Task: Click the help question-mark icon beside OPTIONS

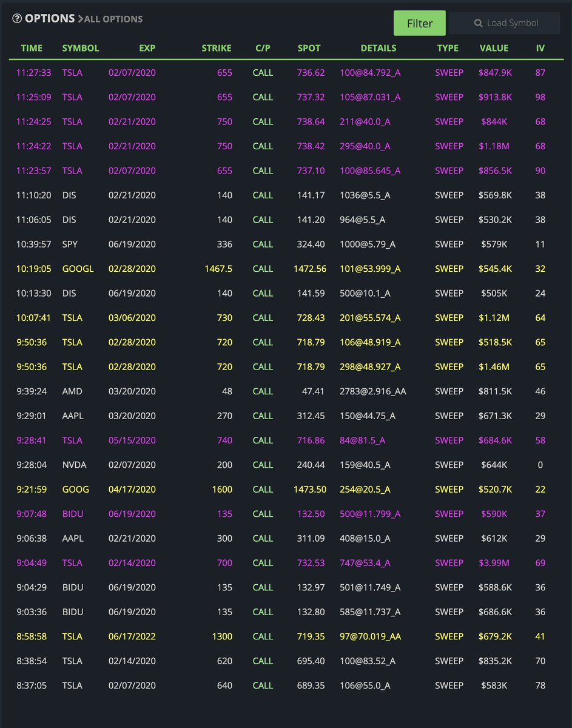Action: tap(17, 19)
